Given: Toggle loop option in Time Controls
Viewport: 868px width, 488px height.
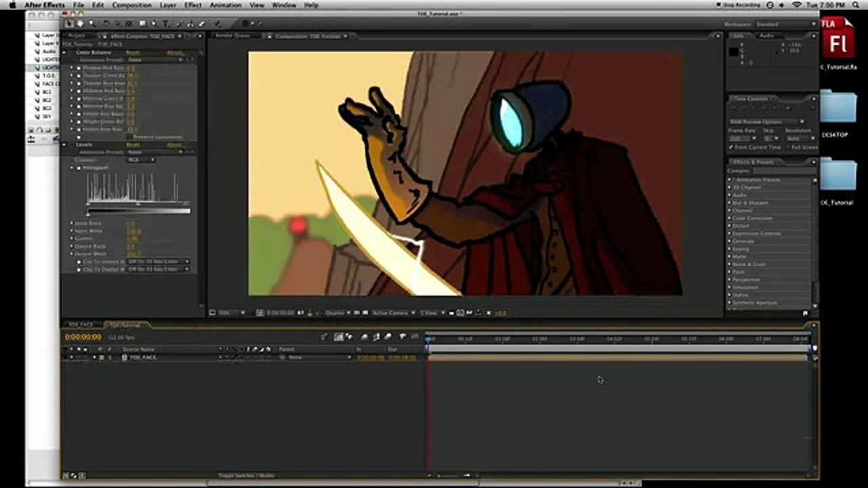Looking at the screenshot, I should (798, 107).
